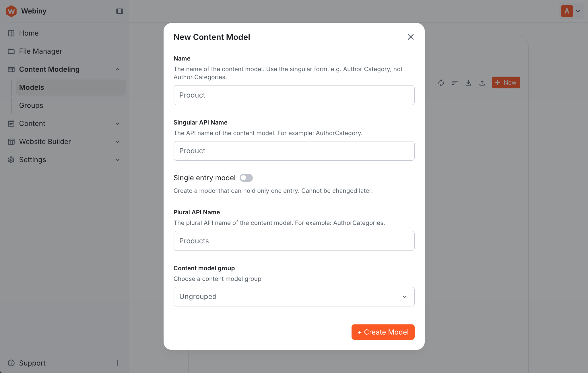Select the Website Builder icon

(x=11, y=141)
